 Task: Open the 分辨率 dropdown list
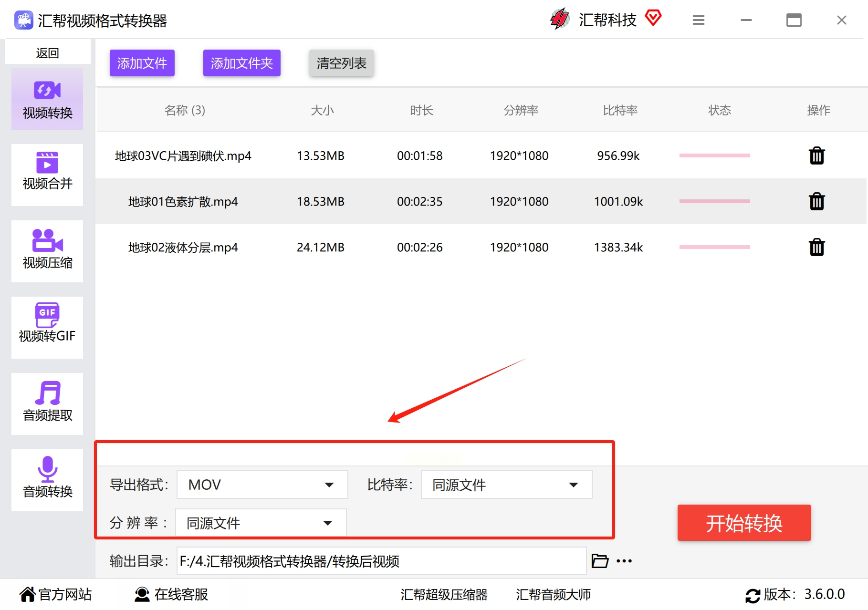pyautogui.click(x=261, y=523)
